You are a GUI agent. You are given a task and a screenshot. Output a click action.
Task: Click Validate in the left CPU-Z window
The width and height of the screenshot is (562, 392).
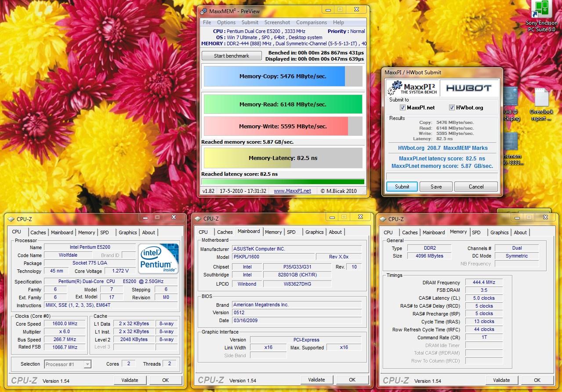(x=130, y=380)
